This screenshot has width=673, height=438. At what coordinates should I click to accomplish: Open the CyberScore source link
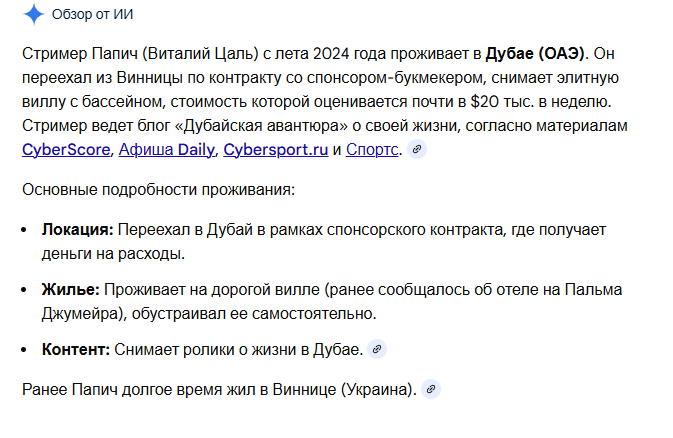point(65,150)
